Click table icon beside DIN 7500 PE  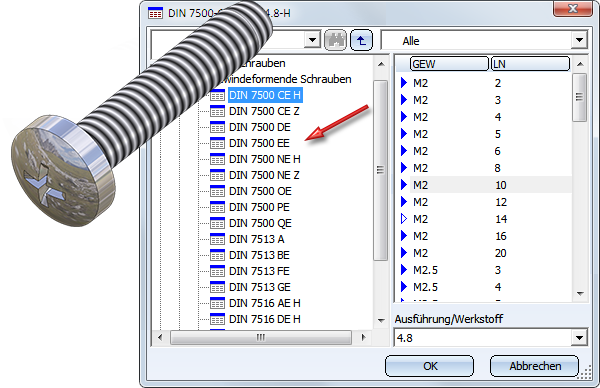tap(217, 207)
